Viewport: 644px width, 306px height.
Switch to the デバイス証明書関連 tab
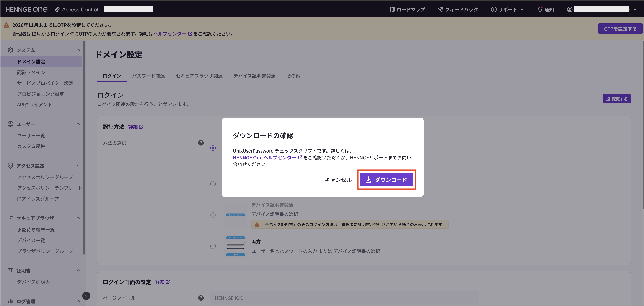pos(254,76)
